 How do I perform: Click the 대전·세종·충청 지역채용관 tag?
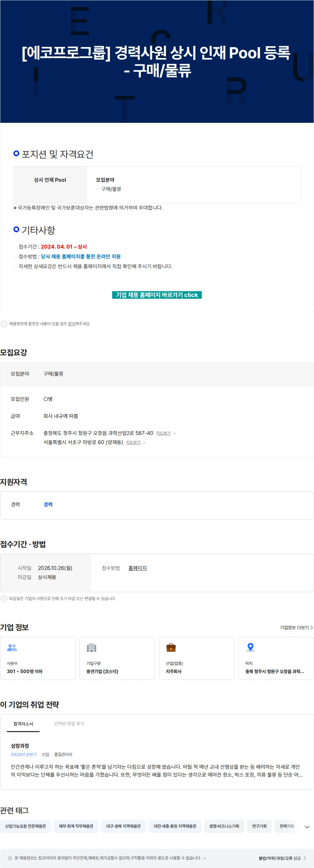click(175, 826)
